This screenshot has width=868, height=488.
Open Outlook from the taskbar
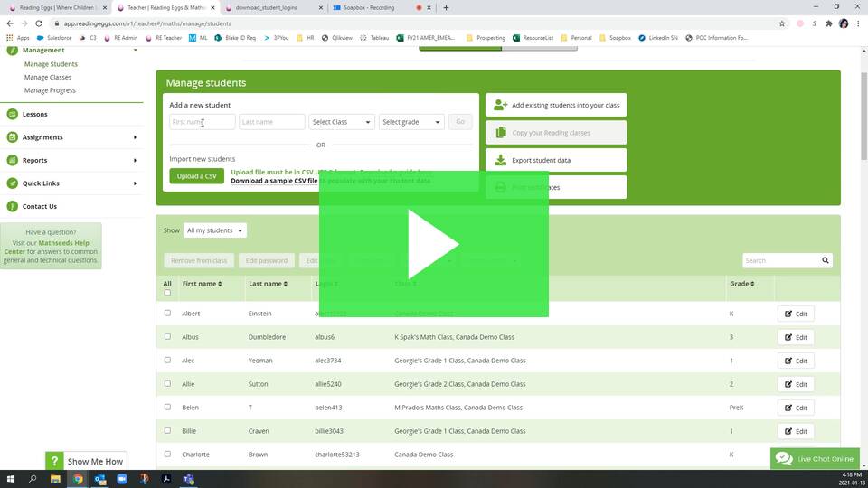[99, 479]
